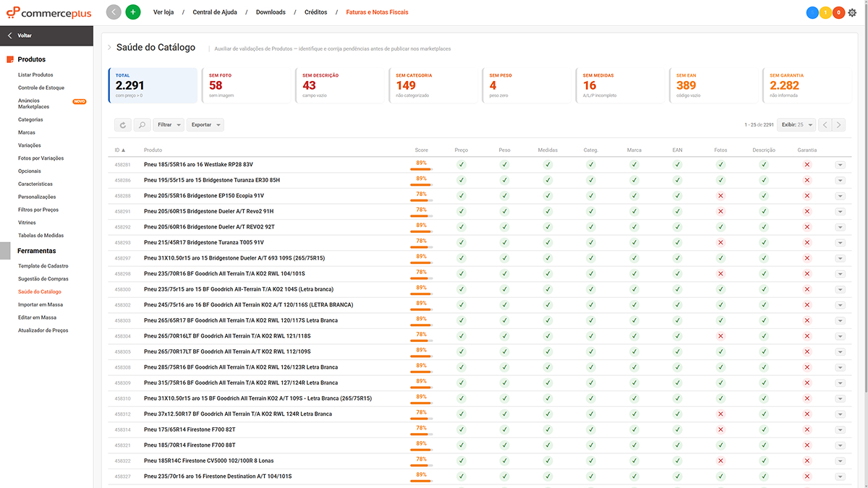Open the Exibir 25 rows dropdown
This screenshot has width=868, height=488.
[796, 125]
